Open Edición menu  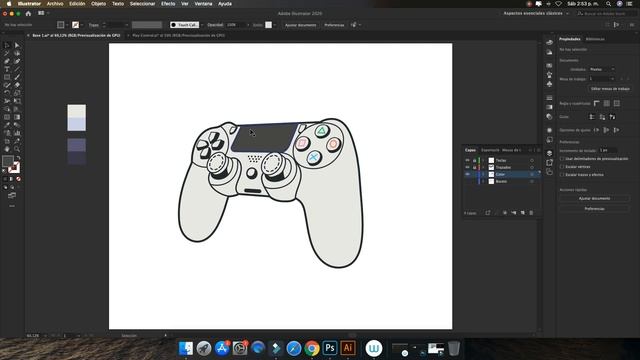77,4
